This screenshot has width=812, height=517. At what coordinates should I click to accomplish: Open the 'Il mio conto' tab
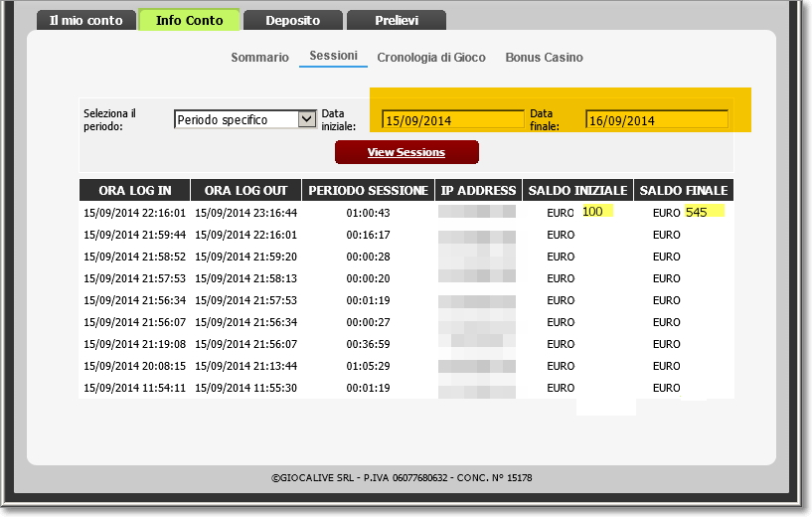tap(85, 20)
